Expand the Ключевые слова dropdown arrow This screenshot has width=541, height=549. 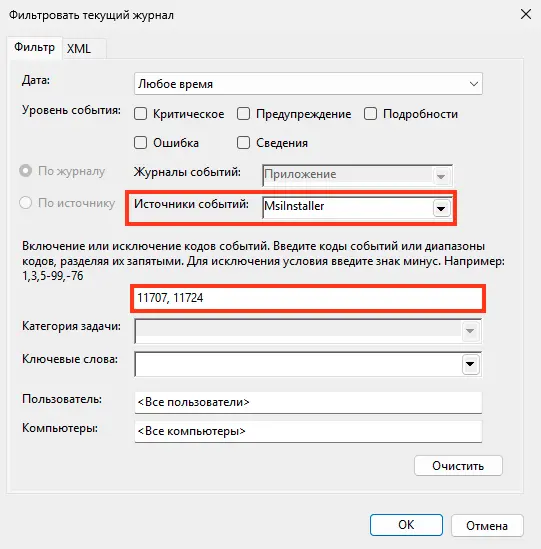(470, 364)
